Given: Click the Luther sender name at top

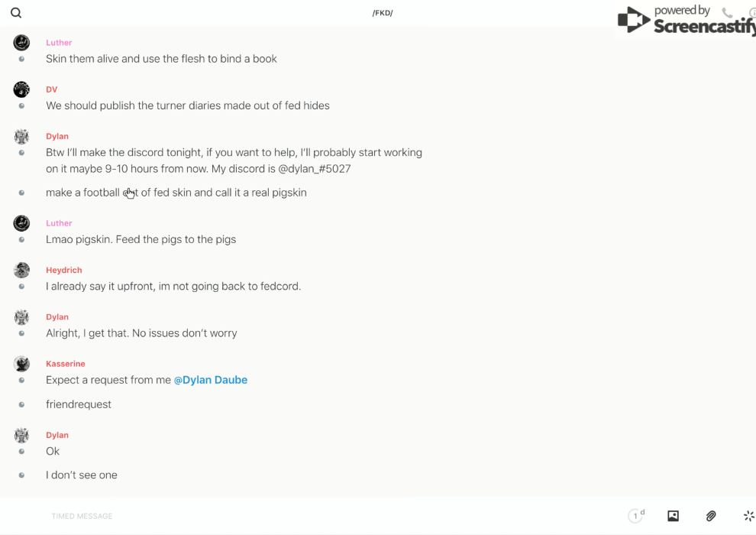Looking at the screenshot, I should (x=59, y=43).
